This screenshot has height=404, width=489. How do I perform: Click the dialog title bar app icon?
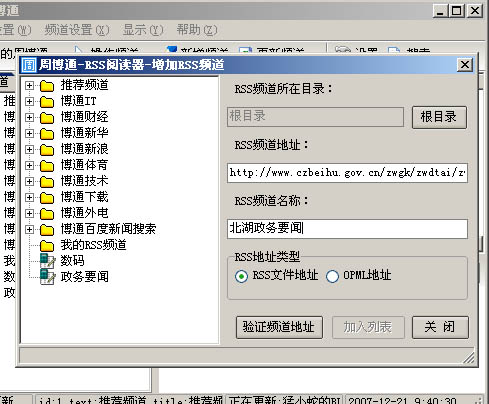[29, 65]
